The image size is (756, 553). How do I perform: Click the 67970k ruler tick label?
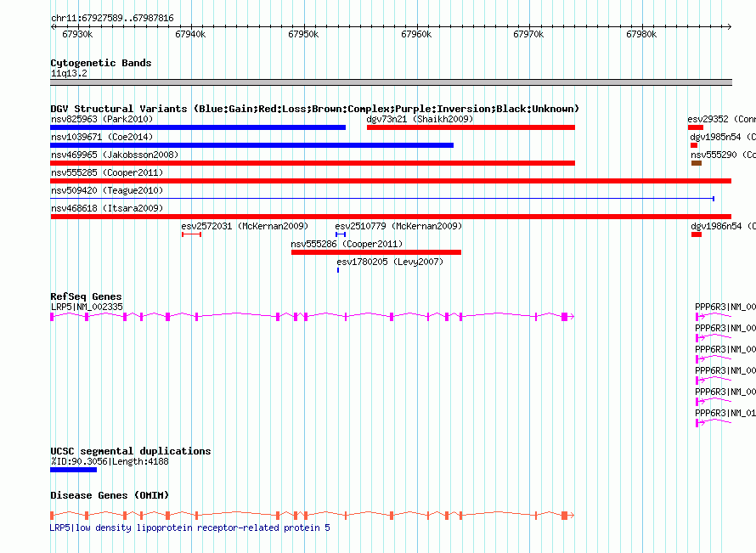coord(529,35)
